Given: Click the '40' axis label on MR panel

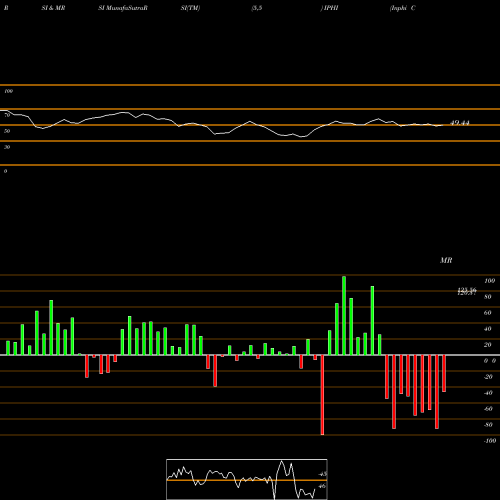Looking at the screenshot, I should coord(488,329).
